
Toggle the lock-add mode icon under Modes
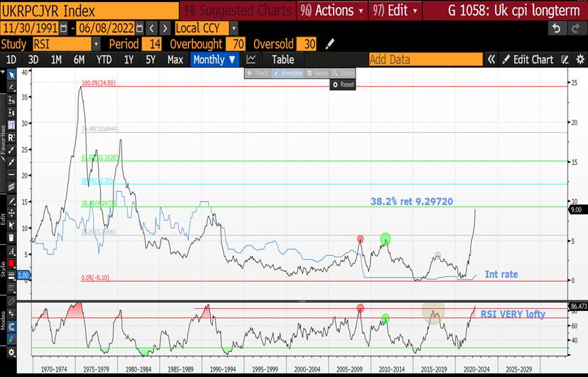pos(12,314)
